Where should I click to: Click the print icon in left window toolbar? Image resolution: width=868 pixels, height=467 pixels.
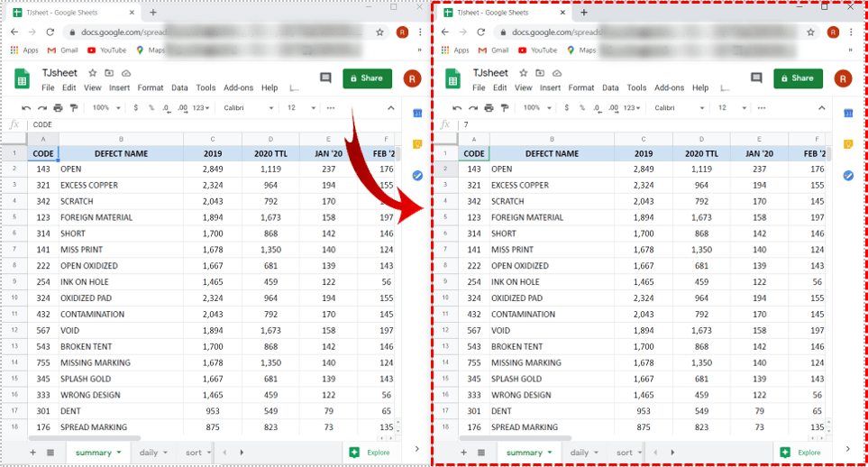(56, 107)
